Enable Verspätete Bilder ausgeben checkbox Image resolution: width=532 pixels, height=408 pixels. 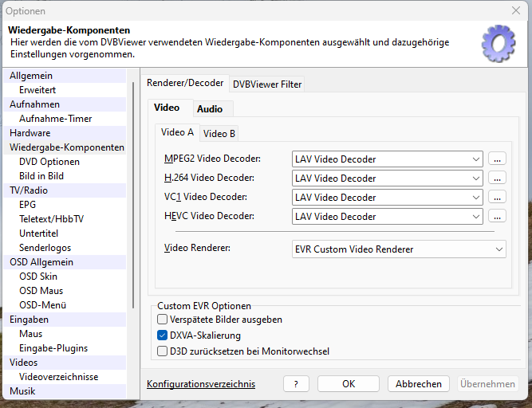point(163,320)
